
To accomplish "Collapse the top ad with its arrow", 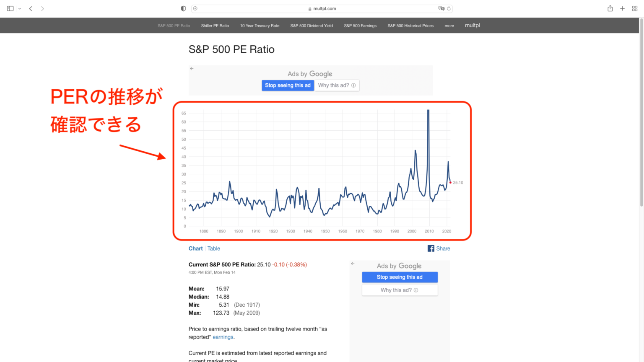I will [192, 68].
